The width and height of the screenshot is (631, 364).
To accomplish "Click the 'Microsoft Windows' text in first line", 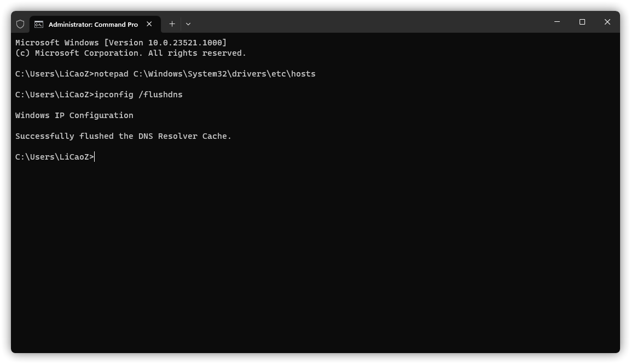I will pyautogui.click(x=57, y=43).
